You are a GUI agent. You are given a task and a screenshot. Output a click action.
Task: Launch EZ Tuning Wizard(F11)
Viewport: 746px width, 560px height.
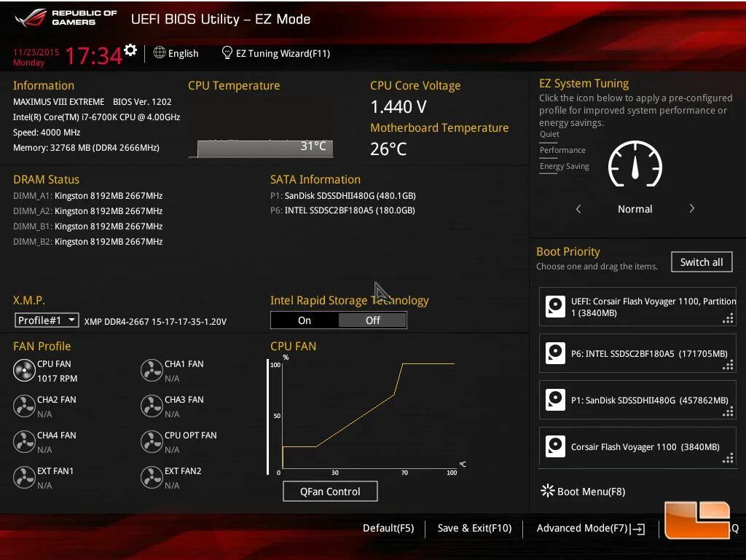point(276,53)
